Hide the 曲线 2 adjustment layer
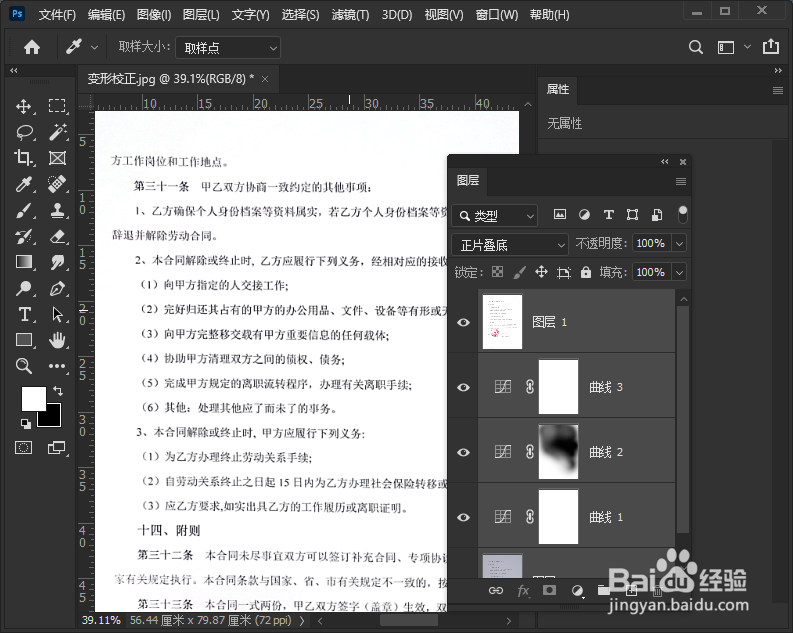This screenshot has height=633, width=793. click(463, 453)
